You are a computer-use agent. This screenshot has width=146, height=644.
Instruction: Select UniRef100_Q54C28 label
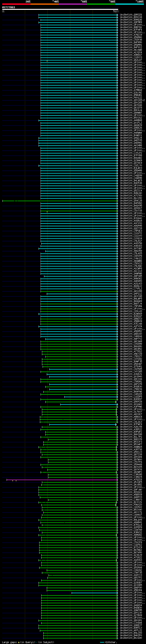(x=131, y=201)
